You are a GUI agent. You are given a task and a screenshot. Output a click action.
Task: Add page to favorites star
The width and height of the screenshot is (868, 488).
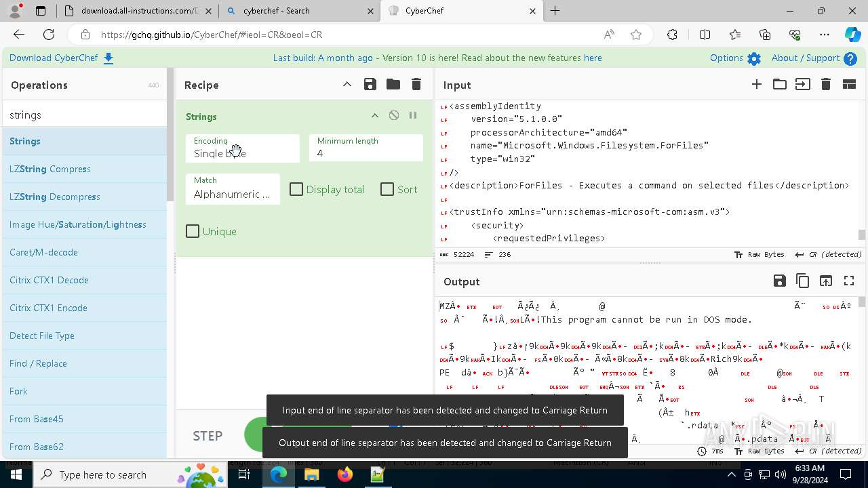636,35
